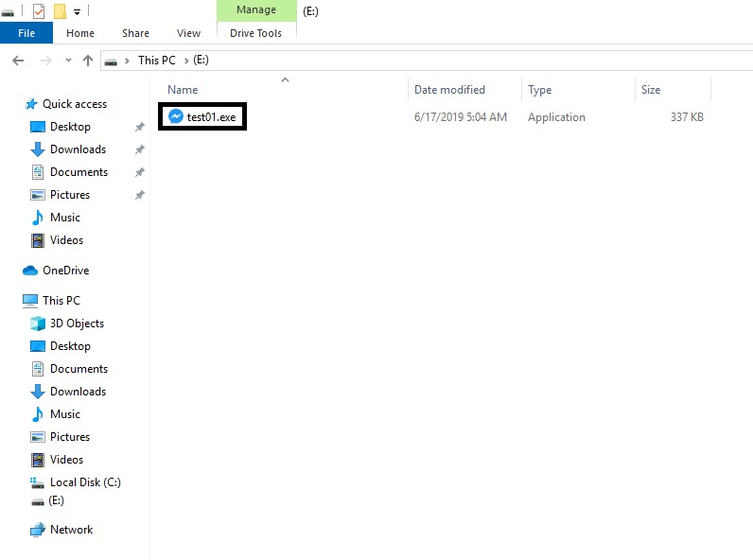753x560 pixels.
Task: Switch to the Share ribbon tab
Action: click(135, 33)
